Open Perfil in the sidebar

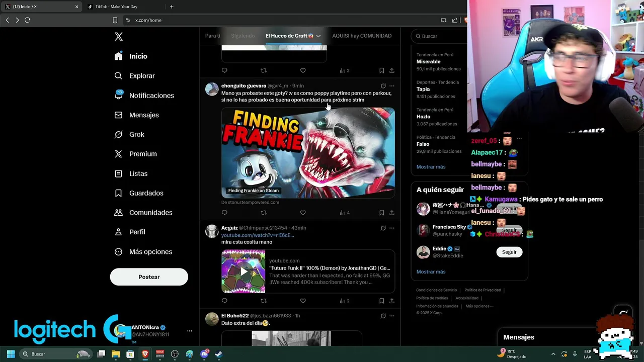click(x=130, y=232)
